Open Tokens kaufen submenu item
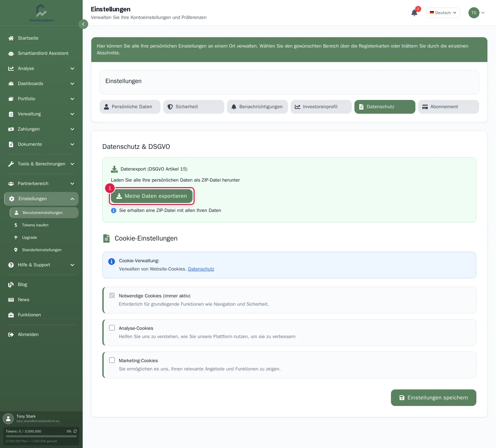This screenshot has height=448, width=496. click(x=44, y=225)
